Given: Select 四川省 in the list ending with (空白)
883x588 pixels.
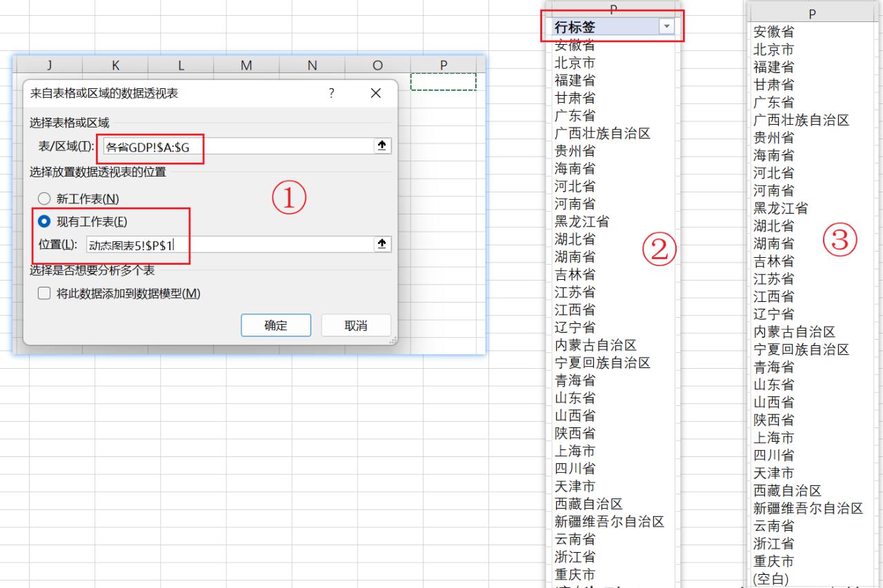Looking at the screenshot, I should click(773, 455).
